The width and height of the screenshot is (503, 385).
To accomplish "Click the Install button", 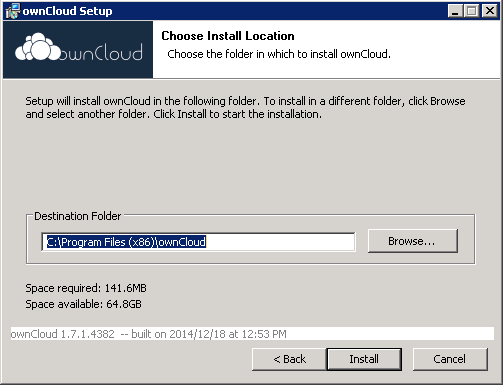I will tap(364, 359).
